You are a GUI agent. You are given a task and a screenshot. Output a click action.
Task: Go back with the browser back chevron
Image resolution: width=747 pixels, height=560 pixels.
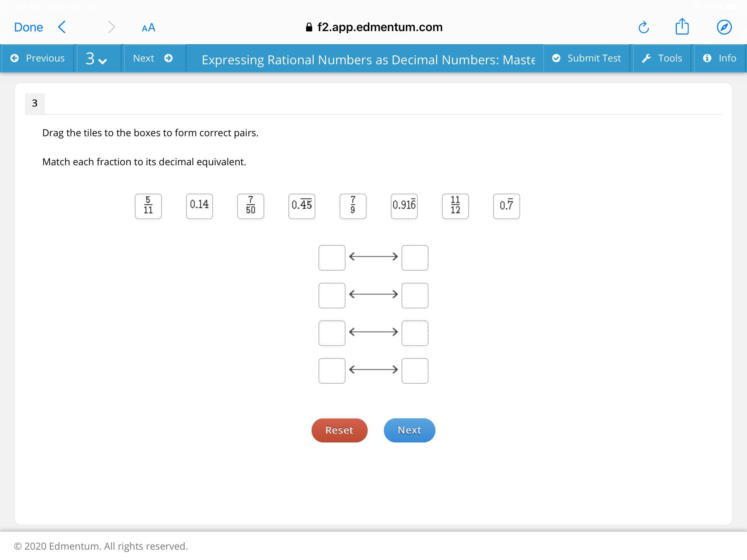click(x=62, y=27)
